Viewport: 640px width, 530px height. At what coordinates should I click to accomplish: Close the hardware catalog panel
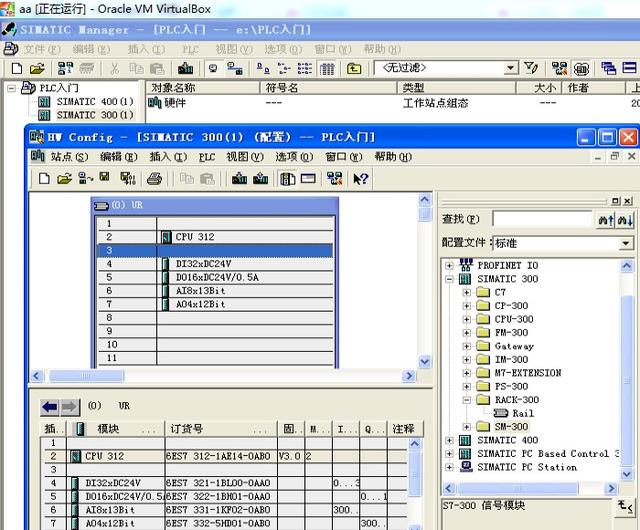627,200
